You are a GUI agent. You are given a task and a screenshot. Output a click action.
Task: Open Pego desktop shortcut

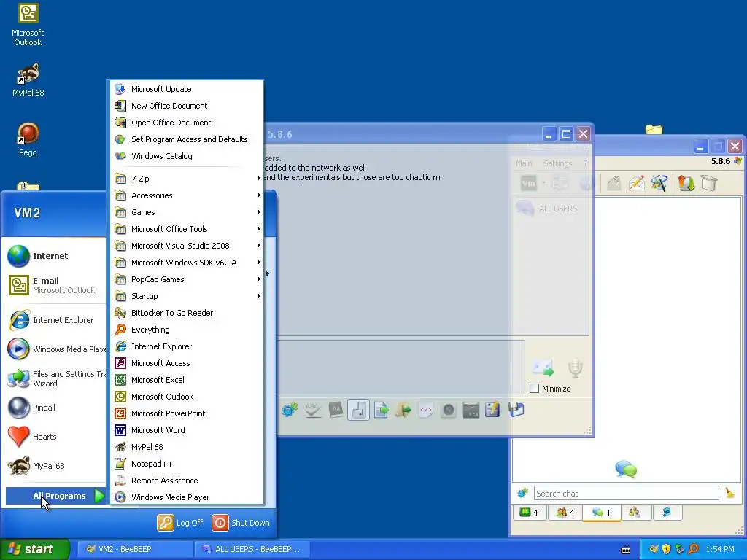coord(28,139)
